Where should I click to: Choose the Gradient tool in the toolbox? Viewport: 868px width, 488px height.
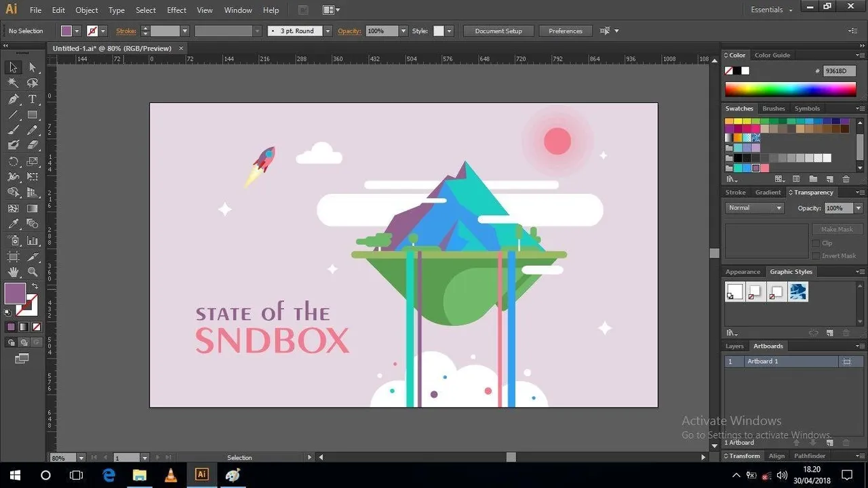[32, 209]
